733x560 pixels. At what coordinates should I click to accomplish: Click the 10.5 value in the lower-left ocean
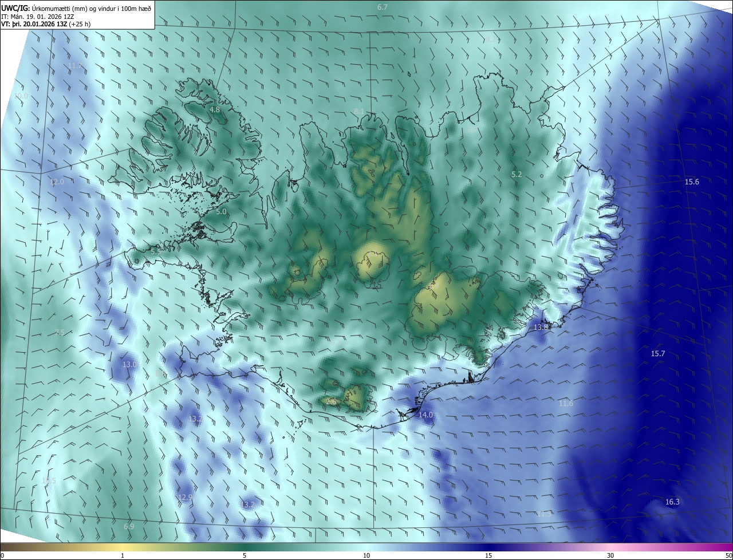tap(49, 481)
